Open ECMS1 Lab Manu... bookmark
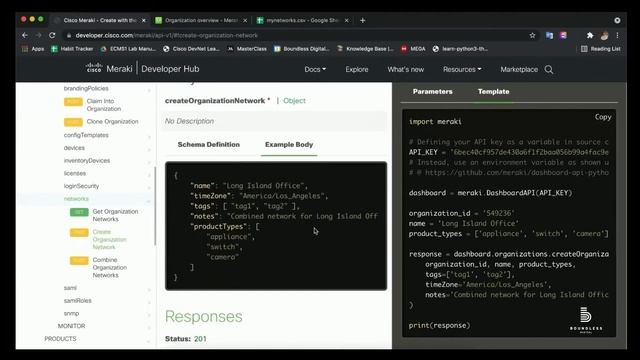 [x=128, y=49]
